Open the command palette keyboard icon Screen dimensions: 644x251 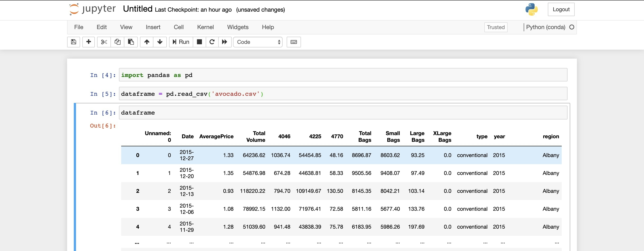(x=294, y=42)
